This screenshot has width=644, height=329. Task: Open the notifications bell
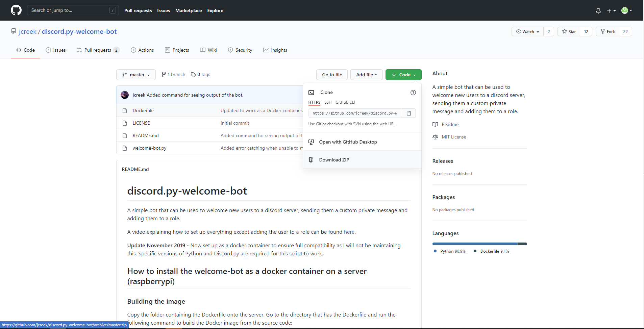click(598, 10)
